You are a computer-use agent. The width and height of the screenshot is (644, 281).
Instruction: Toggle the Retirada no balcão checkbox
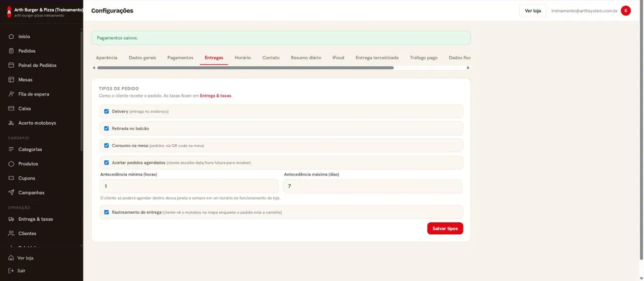(x=106, y=129)
